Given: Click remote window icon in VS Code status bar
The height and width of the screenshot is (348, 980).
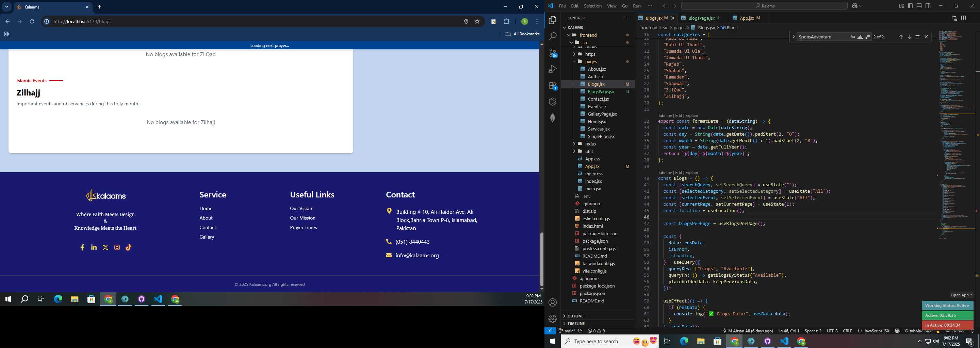Looking at the screenshot, I should [550, 331].
